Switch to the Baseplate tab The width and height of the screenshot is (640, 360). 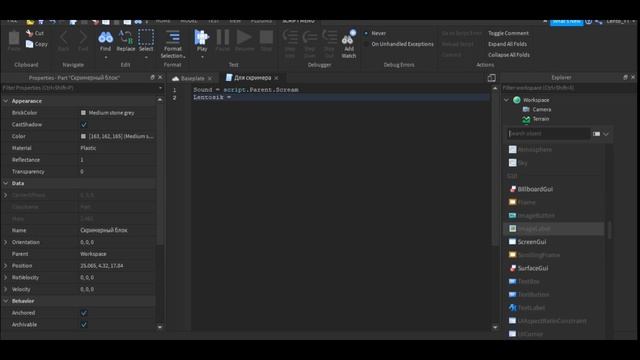pyautogui.click(x=192, y=78)
